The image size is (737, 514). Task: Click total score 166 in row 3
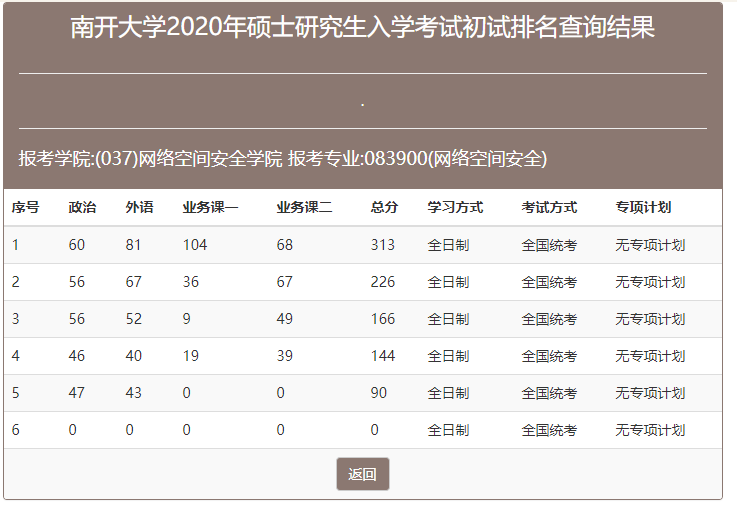[383, 319]
